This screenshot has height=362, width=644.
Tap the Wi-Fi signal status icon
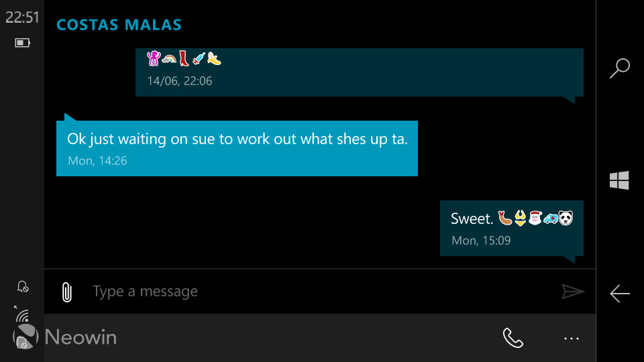[x=22, y=315]
